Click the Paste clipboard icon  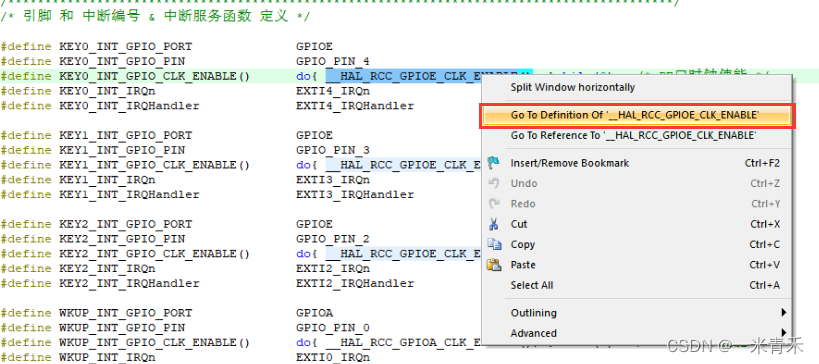tap(494, 265)
